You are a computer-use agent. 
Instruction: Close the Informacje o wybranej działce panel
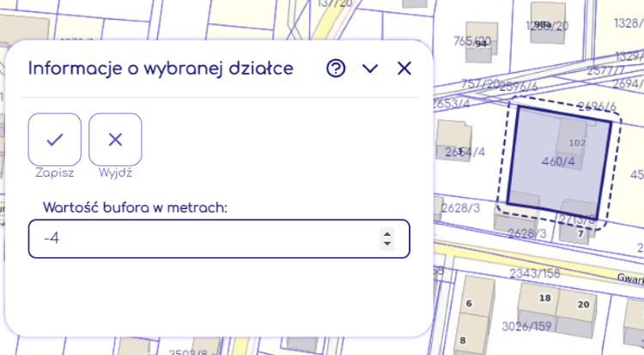(x=404, y=69)
